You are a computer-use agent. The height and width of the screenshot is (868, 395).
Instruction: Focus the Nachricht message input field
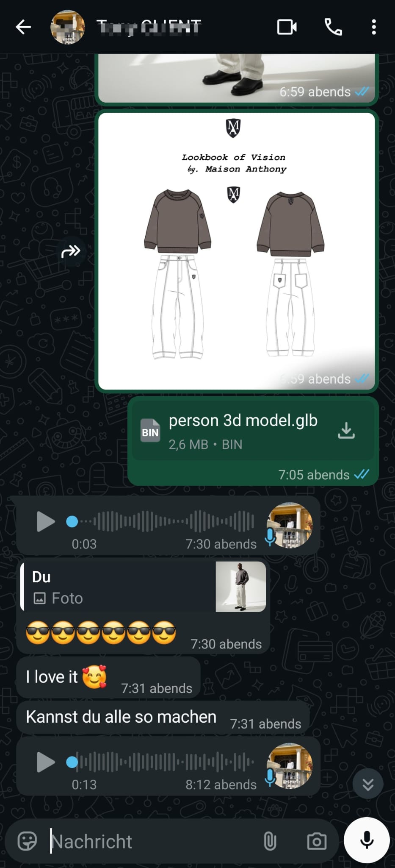point(150,841)
